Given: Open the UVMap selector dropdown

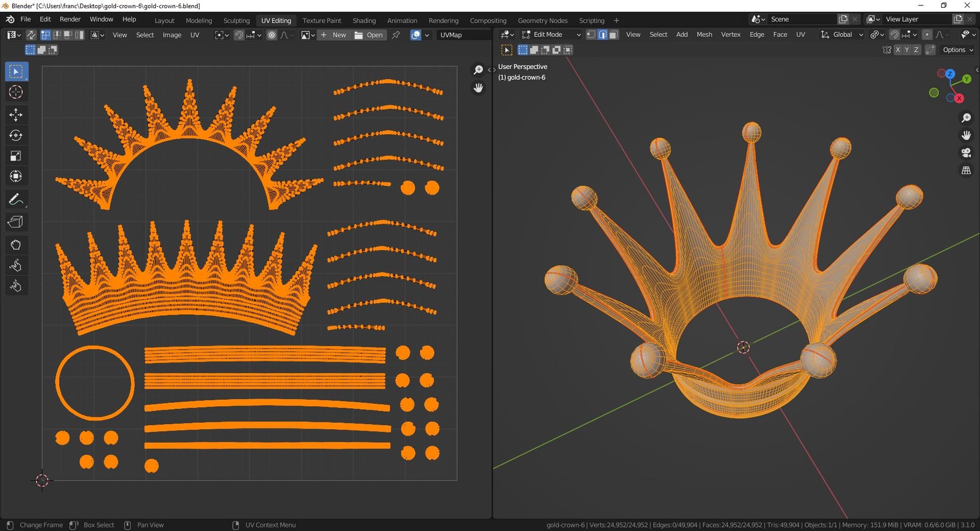Looking at the screenshot, I should pos(463,35).
